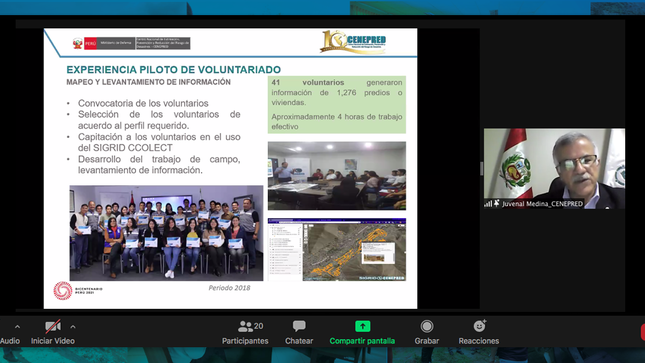
Task: Click the Audio label button
Action: point(10,341)
